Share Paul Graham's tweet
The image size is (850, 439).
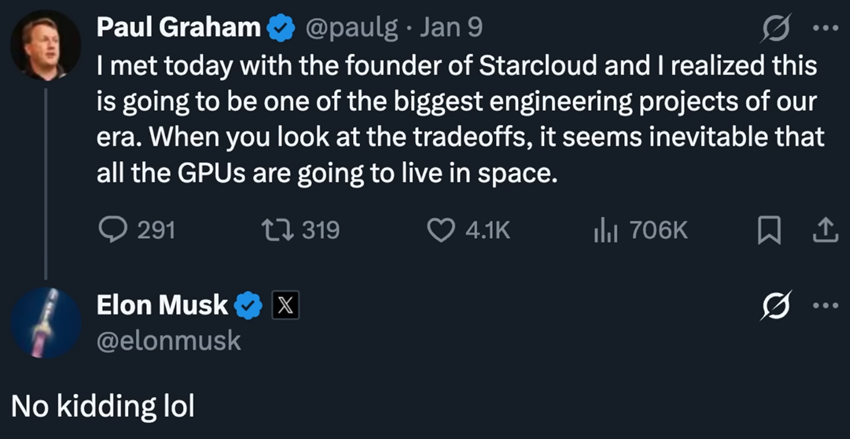[x=822, y=231]
